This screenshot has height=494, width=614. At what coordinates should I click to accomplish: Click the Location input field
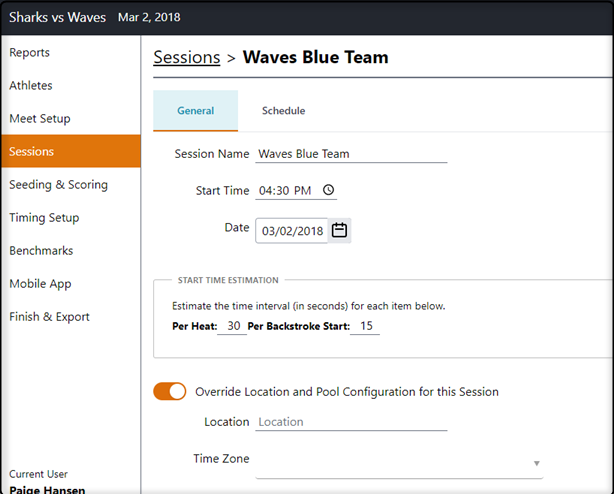pyautogui.click(x=351, y=422)
